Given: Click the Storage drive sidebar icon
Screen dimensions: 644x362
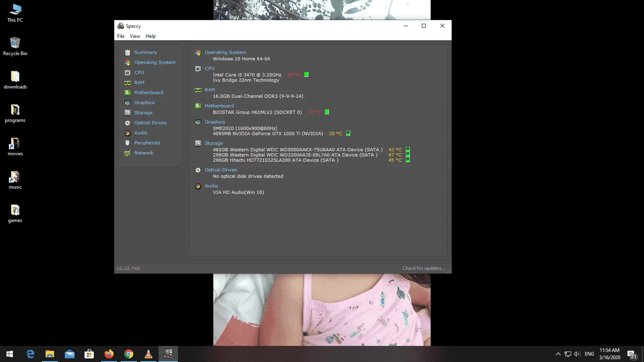Looking at the screenshot, I should tap(128, 113).
